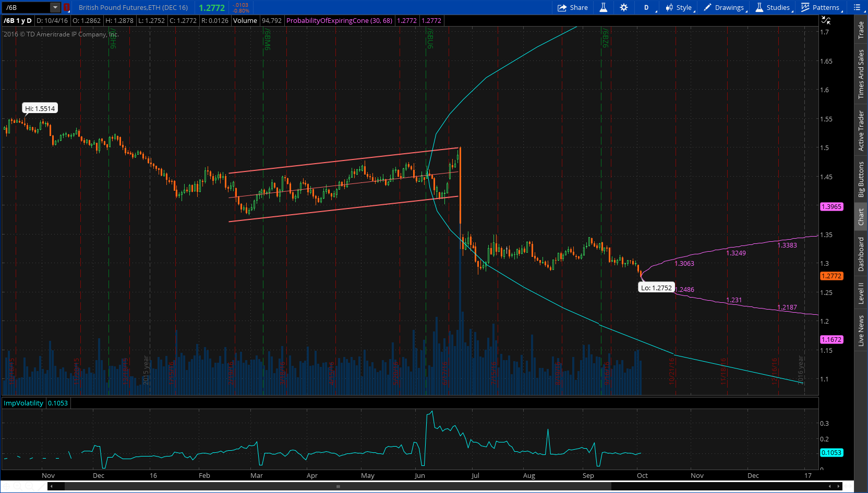The image size is (868, 493).
Task: Open the D aggregation period dropdown
Action: click(x=646, y=7)
